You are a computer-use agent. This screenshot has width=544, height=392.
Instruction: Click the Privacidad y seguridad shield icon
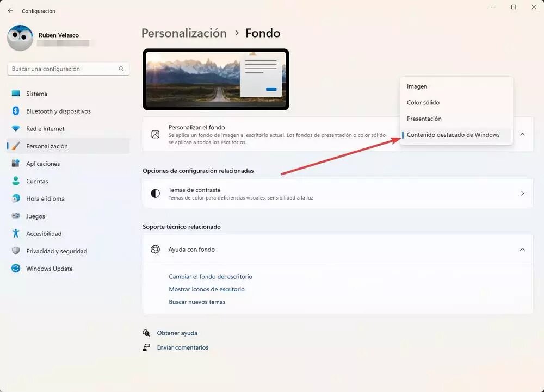(16, 251)
